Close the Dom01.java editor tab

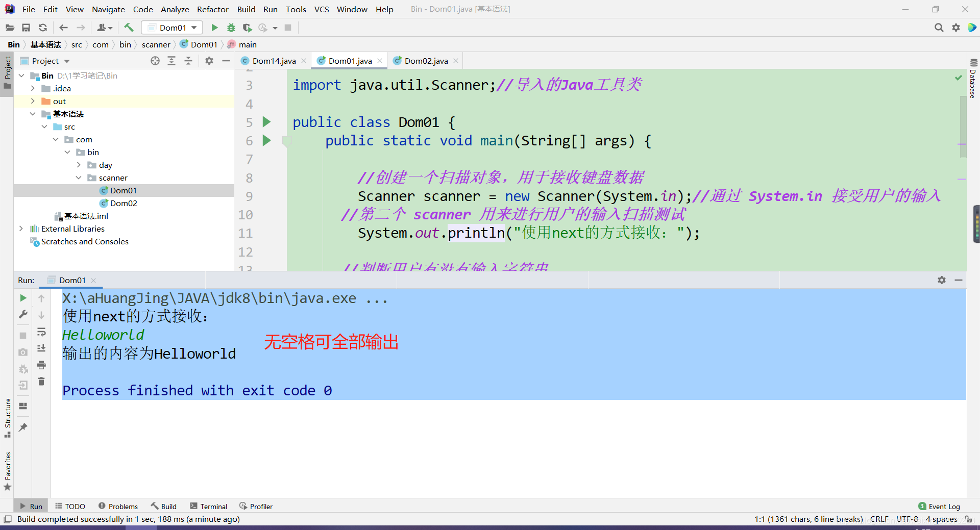click(x=380, y=61)
